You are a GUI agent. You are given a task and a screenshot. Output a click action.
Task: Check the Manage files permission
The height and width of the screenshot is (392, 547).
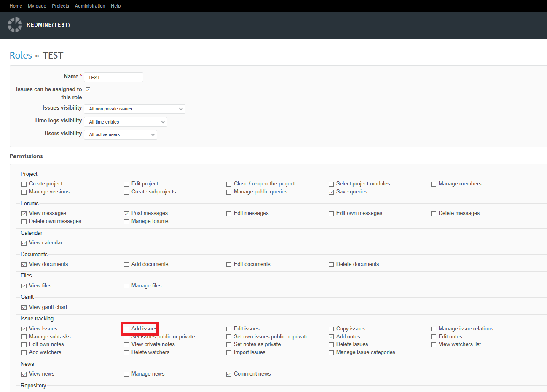click(x=126, y=286)
